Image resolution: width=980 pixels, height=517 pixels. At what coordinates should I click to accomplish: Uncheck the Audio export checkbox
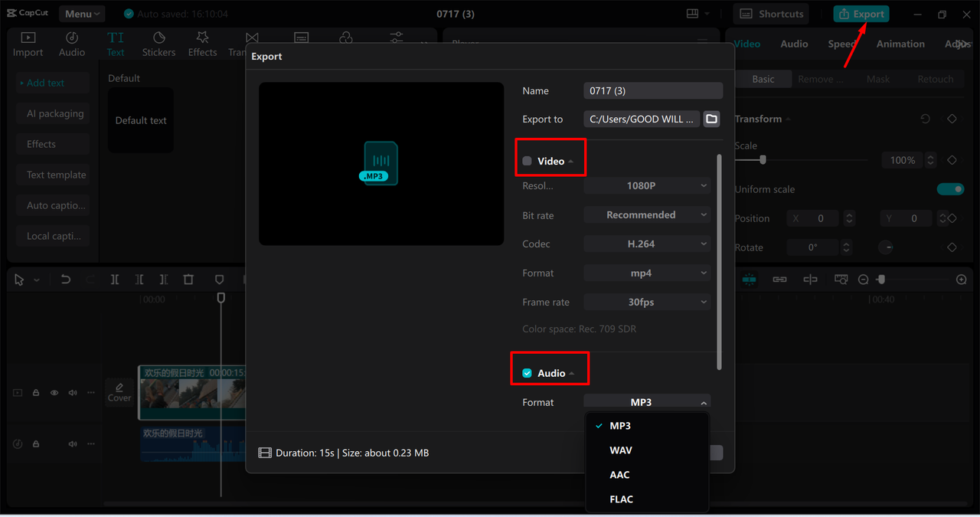[x=527, y=373]
